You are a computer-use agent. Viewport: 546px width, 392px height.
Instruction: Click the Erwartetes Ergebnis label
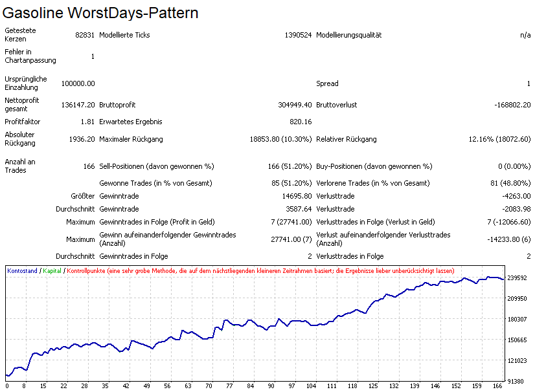131,122
